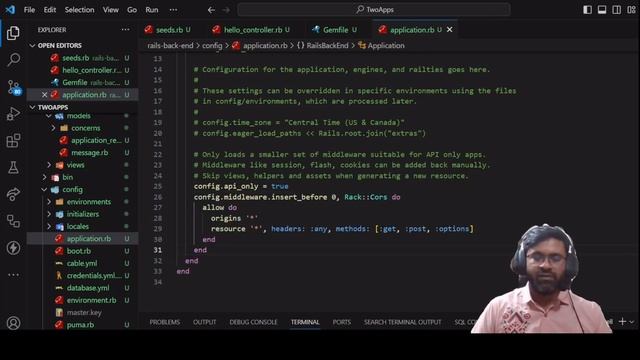640x360 pixels.
Task: Open the Extensions view
Action: click(13, 141)
